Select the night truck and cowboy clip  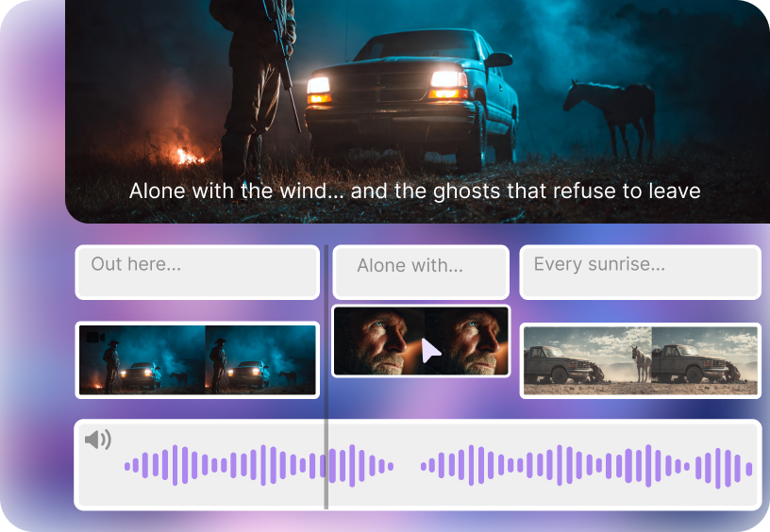coord(197,359)
